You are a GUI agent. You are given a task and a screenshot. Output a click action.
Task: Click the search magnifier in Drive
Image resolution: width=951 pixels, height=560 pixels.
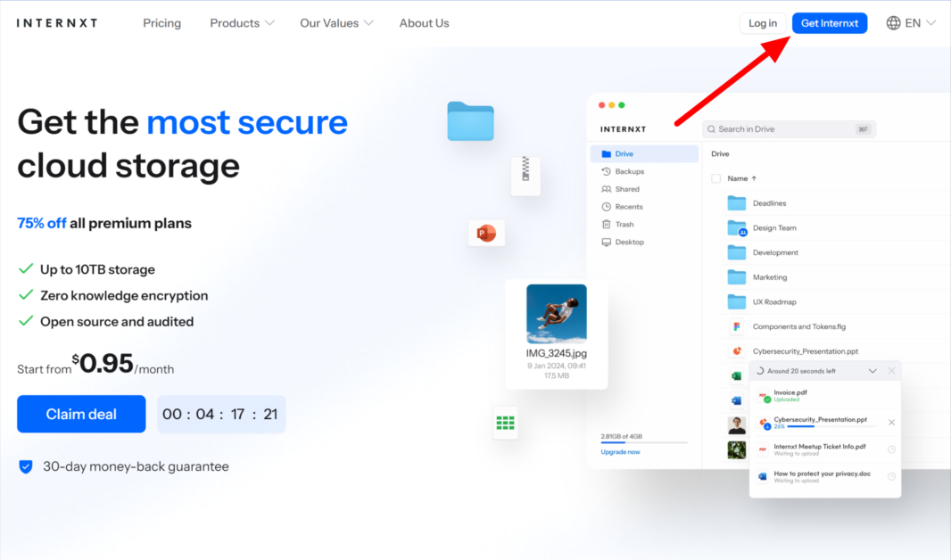point(710,128)
